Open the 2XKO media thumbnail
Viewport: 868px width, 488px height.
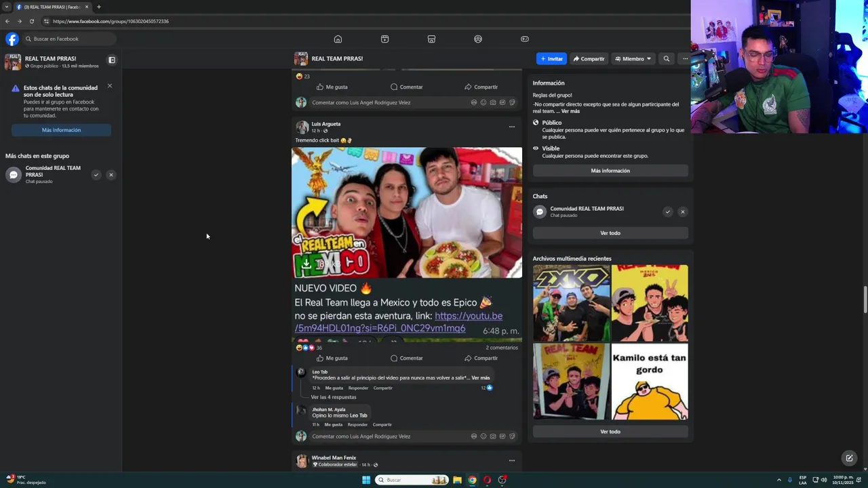(x=572, y=303)
